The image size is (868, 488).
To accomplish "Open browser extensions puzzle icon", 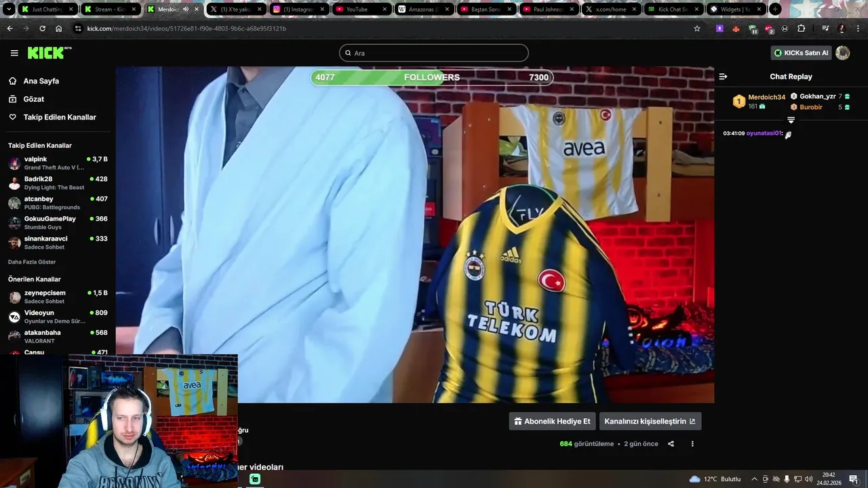I will [801, 28].
